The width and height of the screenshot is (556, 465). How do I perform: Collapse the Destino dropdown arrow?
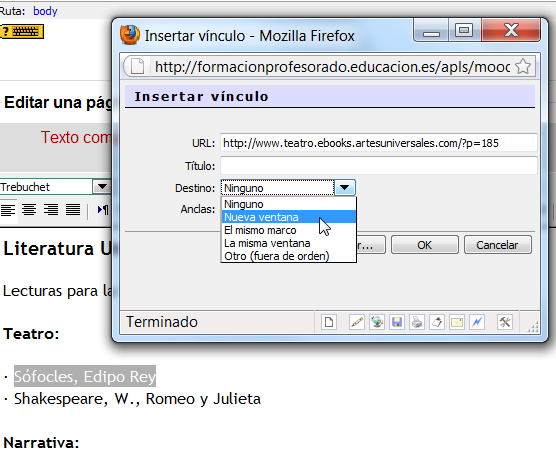pos(345,188)
